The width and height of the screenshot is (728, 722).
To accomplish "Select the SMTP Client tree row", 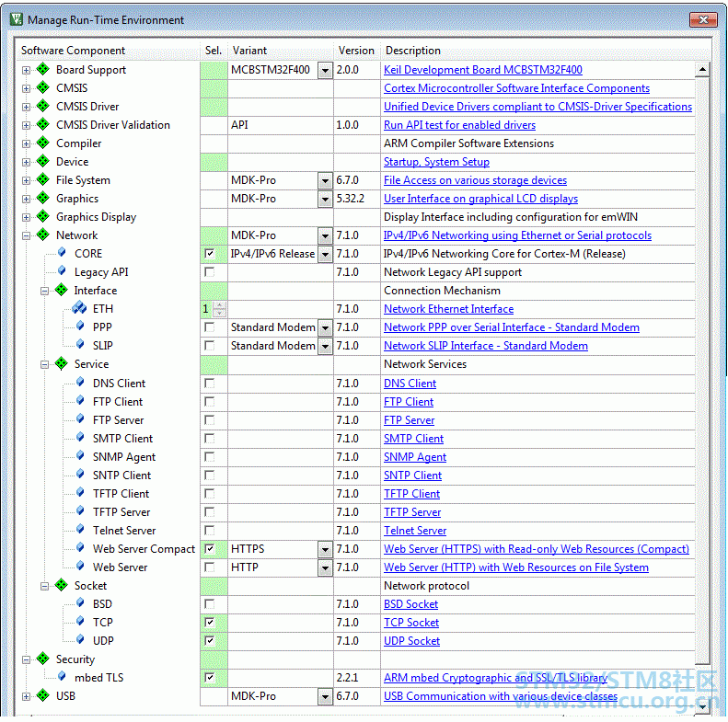I will (x=122, y=439).
